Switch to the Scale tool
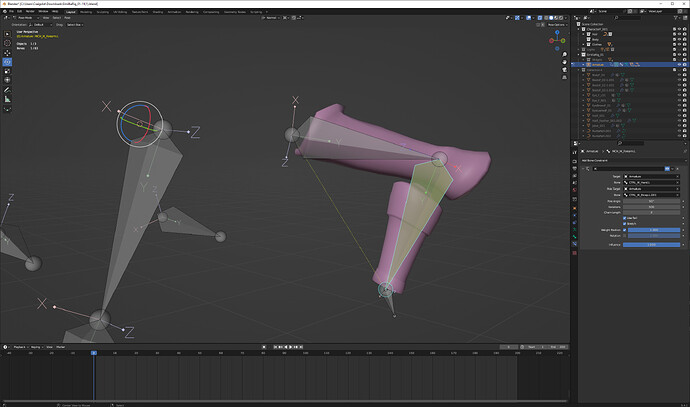 pos(7,71)
